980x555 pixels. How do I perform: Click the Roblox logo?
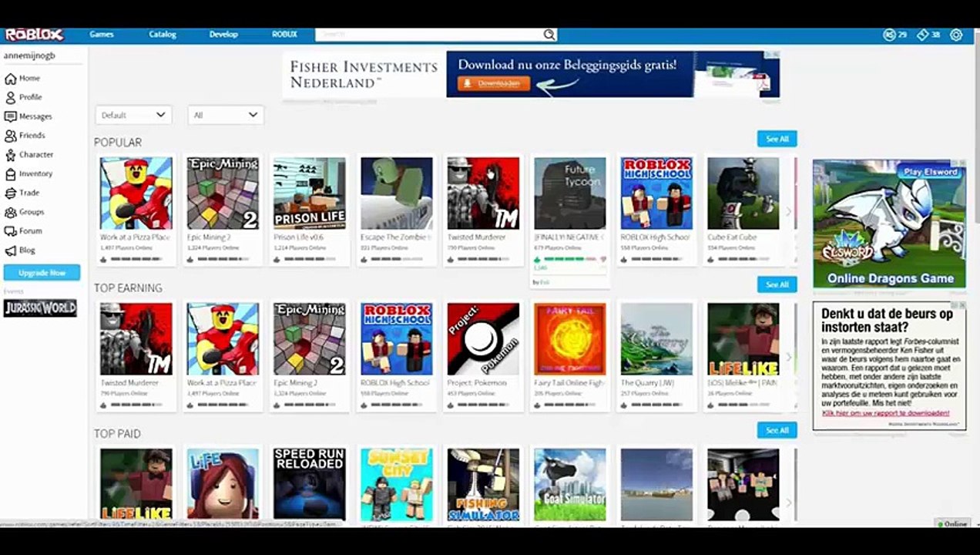coord(35,35)
